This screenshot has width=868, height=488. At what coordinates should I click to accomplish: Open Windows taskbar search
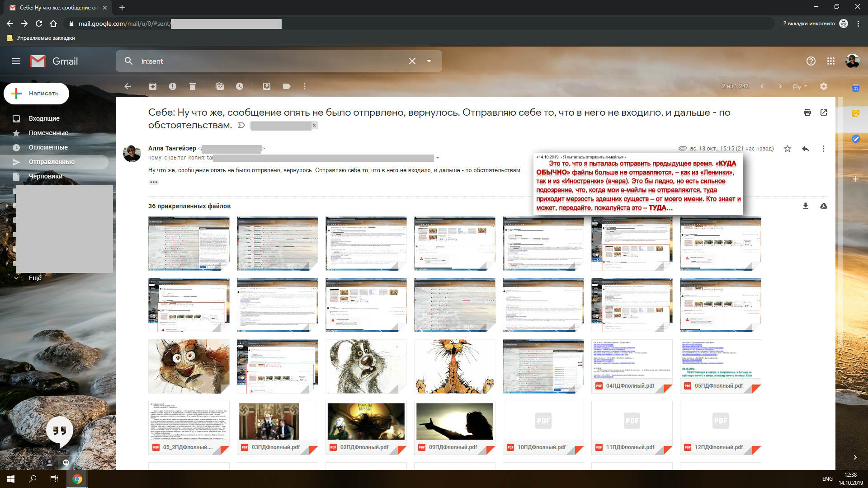click(33, 479)
